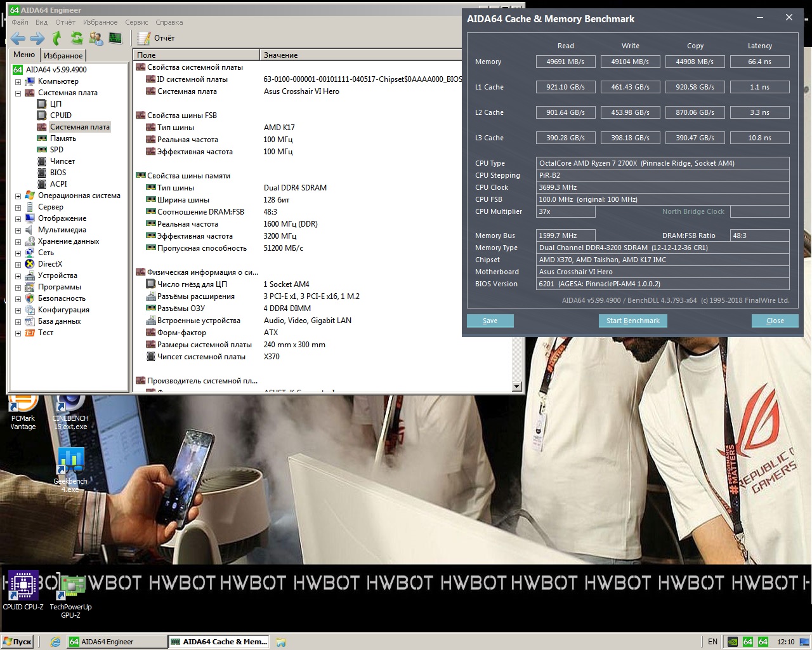Open the Отчёт report wizard
The height and width of the screenshot is (650, 812).
[x=156, y=38]
